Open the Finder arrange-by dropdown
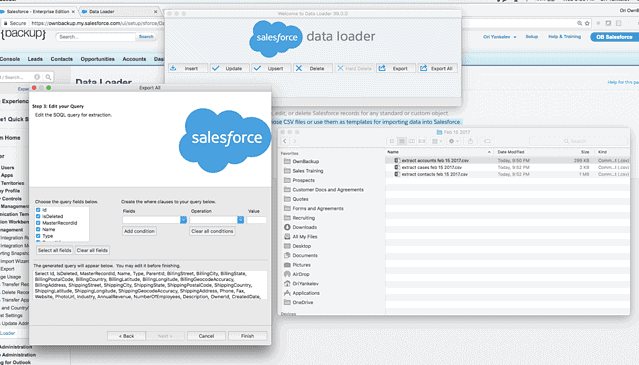 pyautogui.click(x=437, y=141)
